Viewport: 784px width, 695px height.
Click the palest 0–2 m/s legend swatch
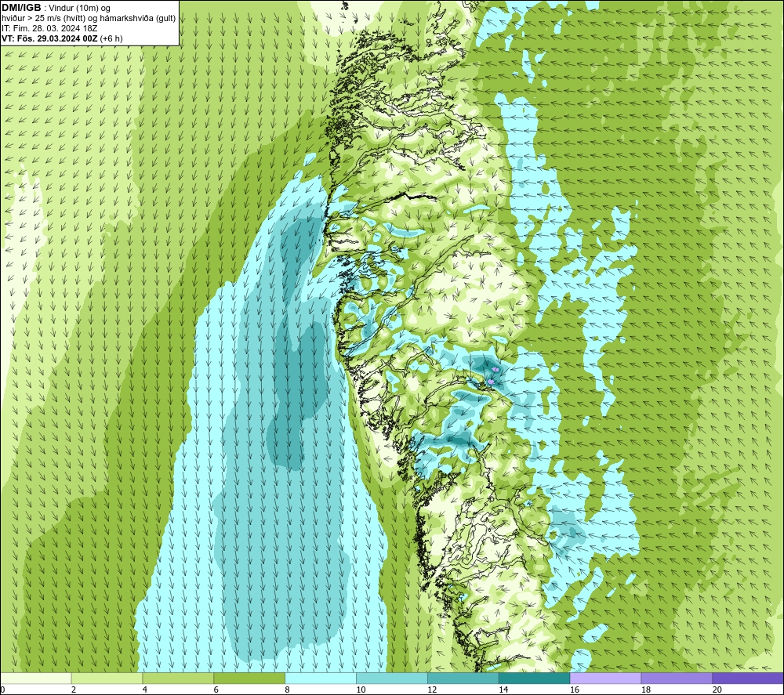[x=35, y=678]
